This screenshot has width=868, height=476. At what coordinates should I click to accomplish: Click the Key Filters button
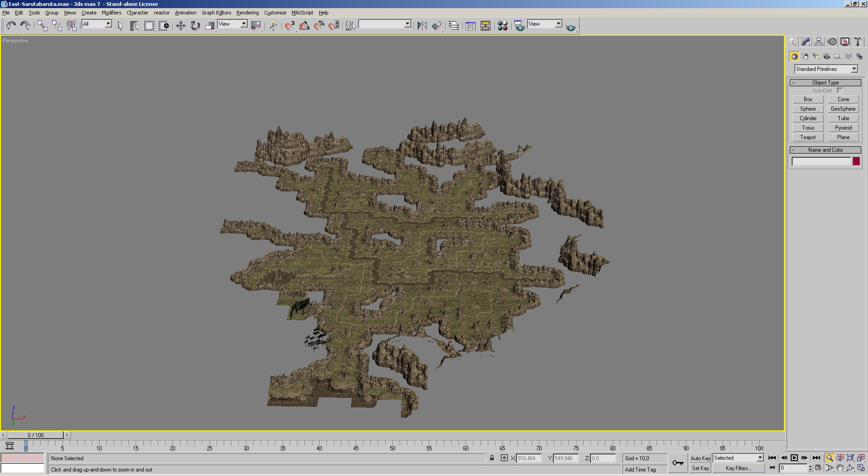[x=738, y=468]
